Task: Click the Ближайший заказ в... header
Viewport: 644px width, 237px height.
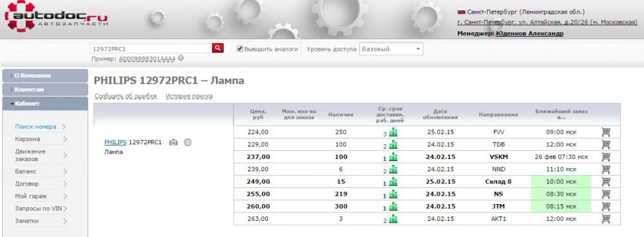Action: [x=562, y=114]
